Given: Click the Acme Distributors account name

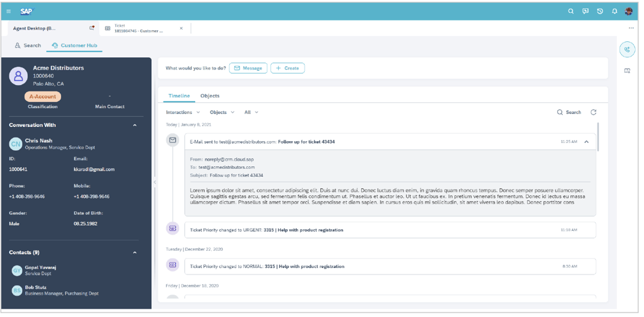Looking at the screenshot, I should pyautogui.click(x=59, y=68).
